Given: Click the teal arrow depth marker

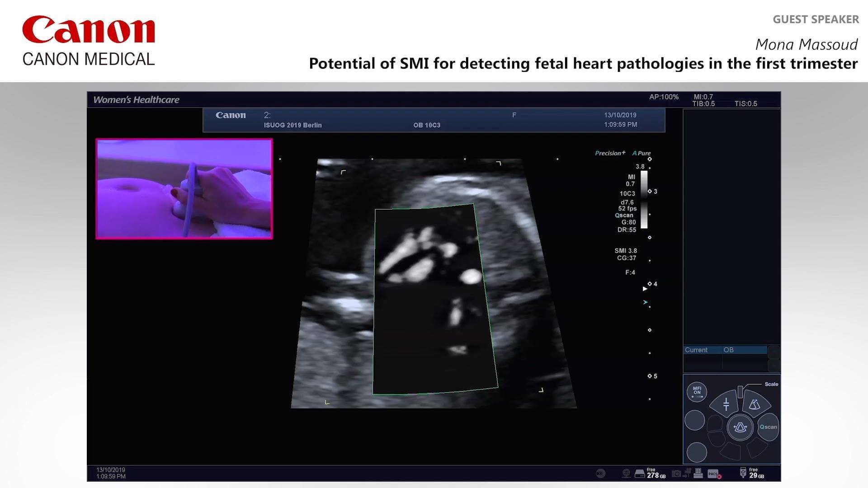Looking at the screenshot, I should [645, 302].
